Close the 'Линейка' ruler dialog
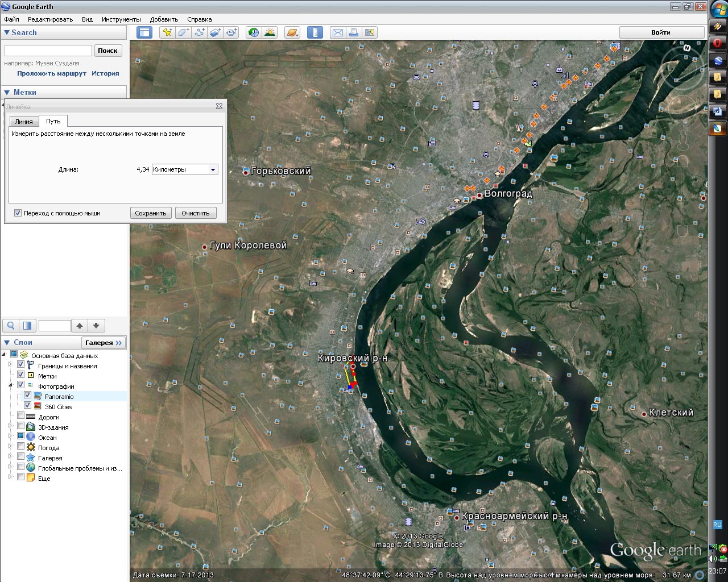Screen dimensions: 728x582 click(x=219, y=106)
